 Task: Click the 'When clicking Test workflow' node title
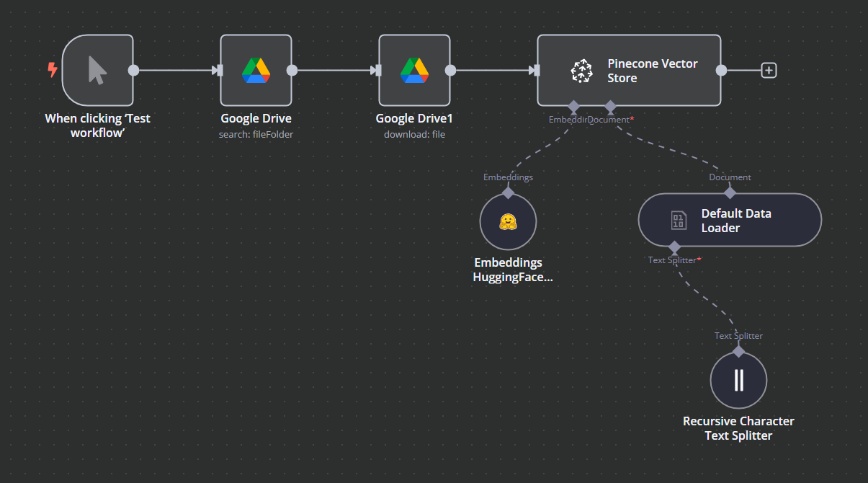click(x=97, y=125)
